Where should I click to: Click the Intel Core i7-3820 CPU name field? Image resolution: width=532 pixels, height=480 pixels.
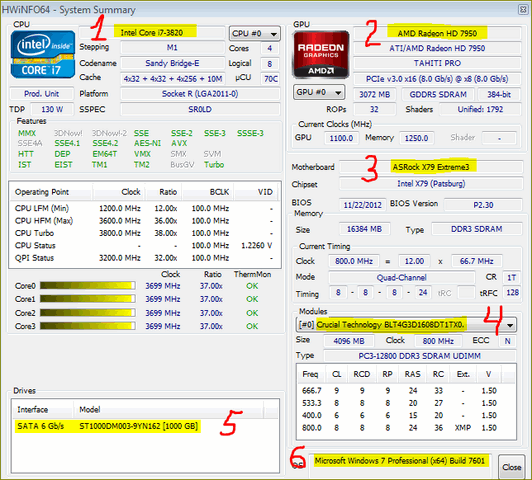[x=152, y=33]
